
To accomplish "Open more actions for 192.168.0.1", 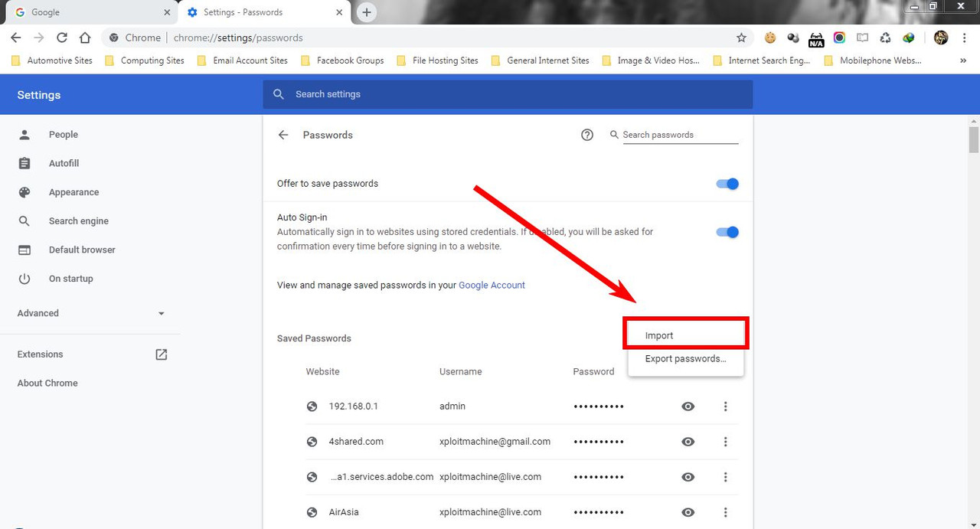I will [725, 407].
